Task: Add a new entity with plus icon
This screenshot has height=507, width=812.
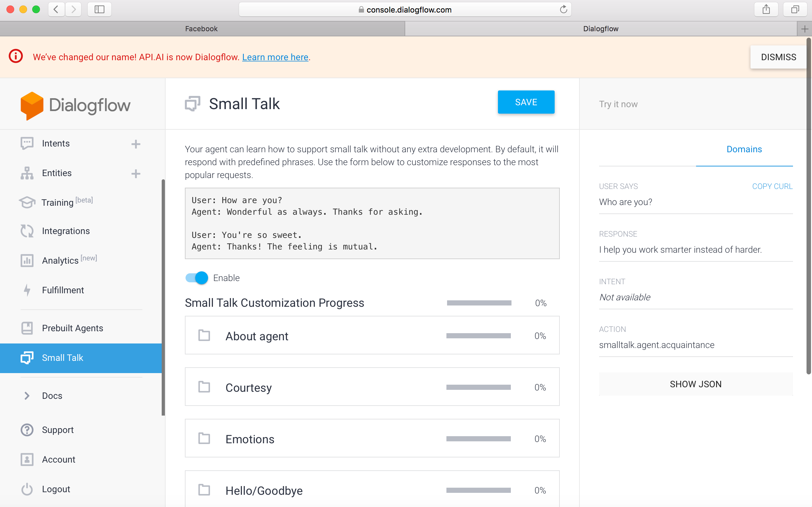Action: [x=136, y=174]
